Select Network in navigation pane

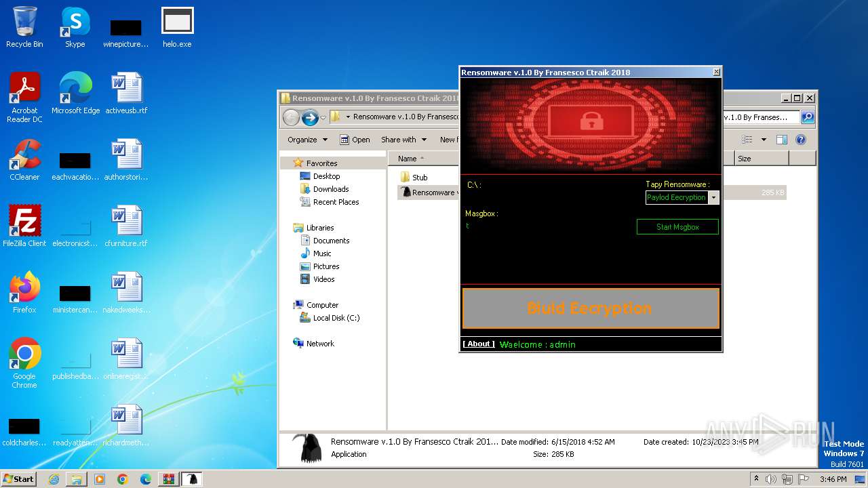coord(314,344)
